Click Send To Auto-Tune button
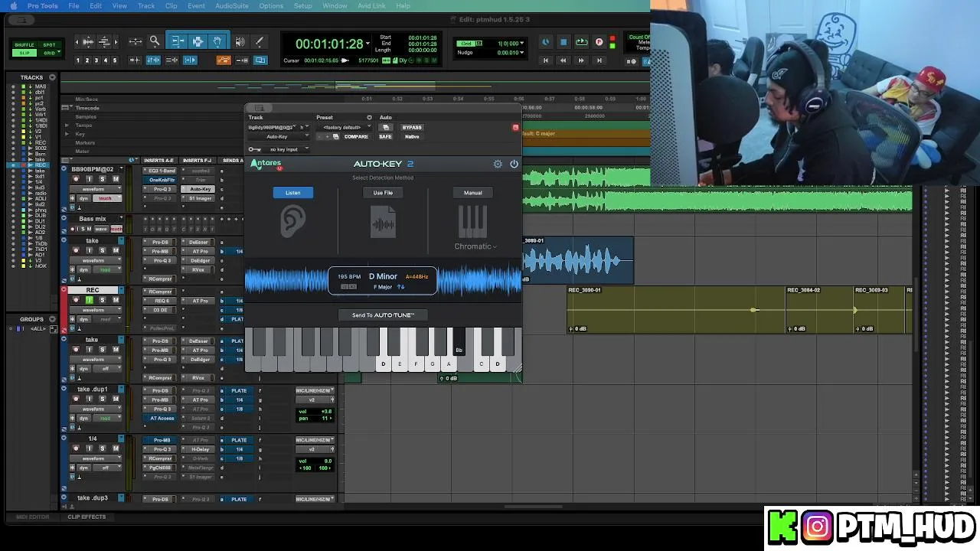The width and height of the screenshot is (980, 551). click(x=383, y=315)
